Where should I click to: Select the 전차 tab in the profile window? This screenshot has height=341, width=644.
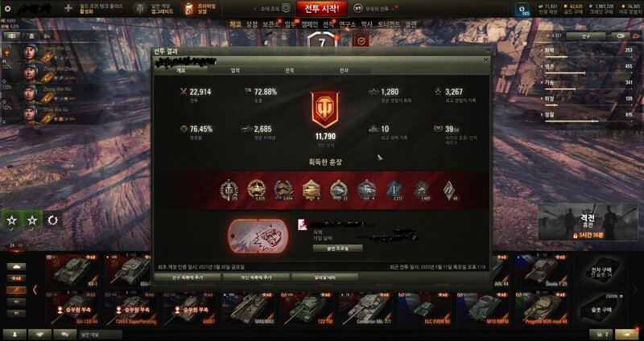pyautogui.click(x=344, y=71)
